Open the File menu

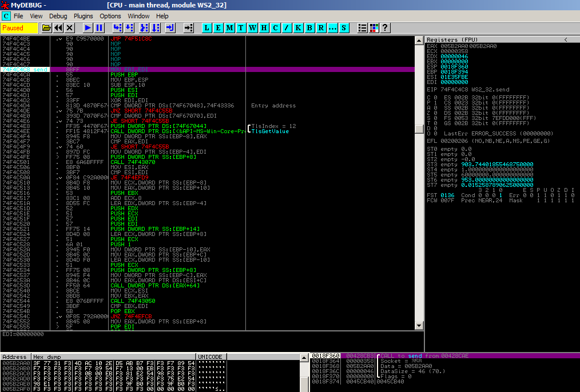(x=18, y=16)
